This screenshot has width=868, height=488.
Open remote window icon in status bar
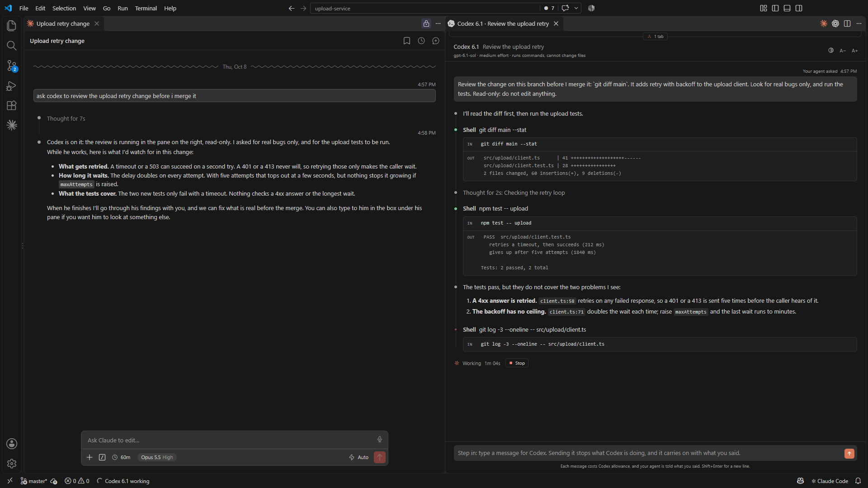click(x=10, y=481)
